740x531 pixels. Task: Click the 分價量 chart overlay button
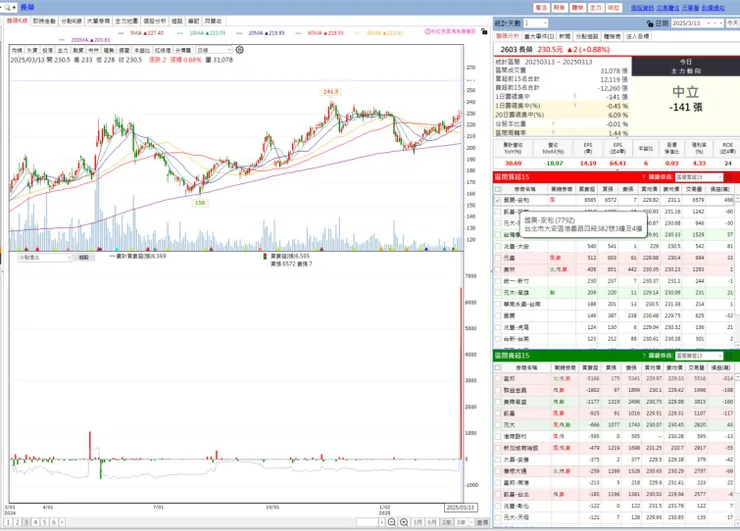pyautogui.click(x=183, y=50)
